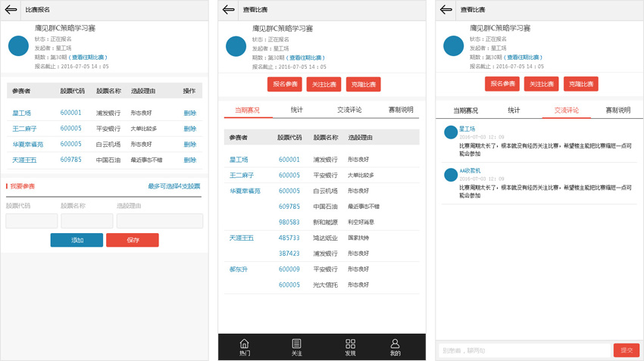644x361 pixels.
Task: Open 关注 list icon in bottom bar
Action: pos(296,347)
